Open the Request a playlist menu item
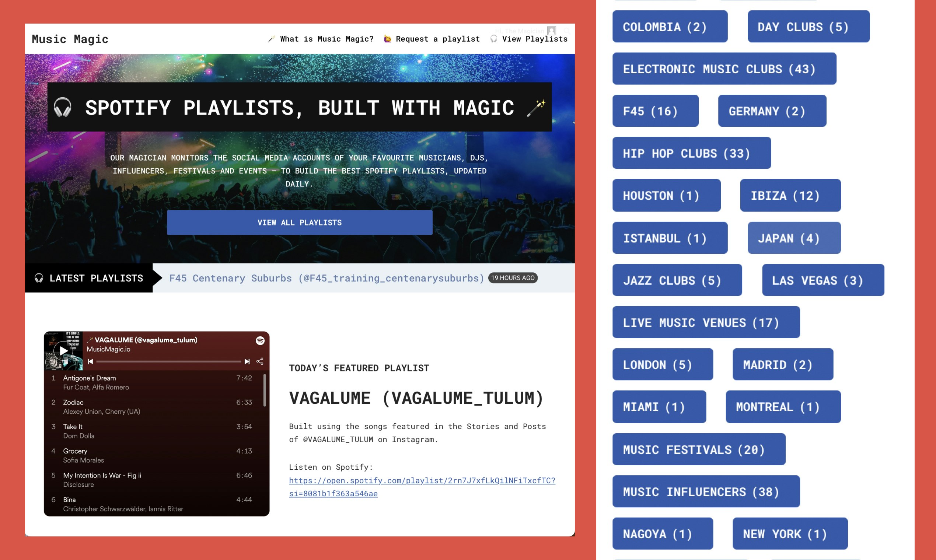 point(438,38)
